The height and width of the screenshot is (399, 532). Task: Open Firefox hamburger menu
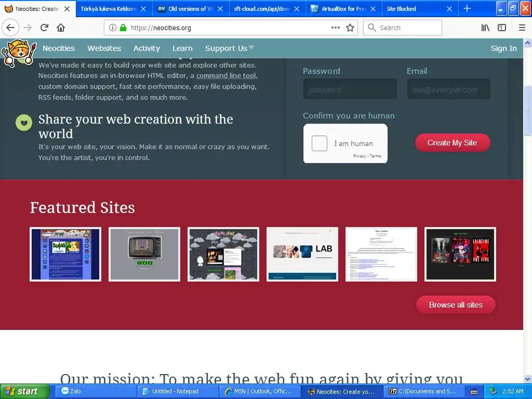pos(522,28)
